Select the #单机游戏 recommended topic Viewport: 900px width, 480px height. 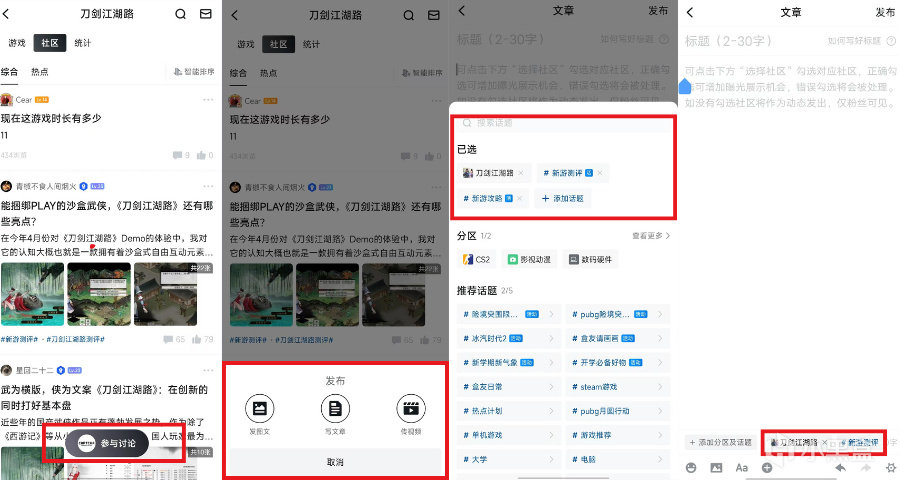click(x=509, y=435)
